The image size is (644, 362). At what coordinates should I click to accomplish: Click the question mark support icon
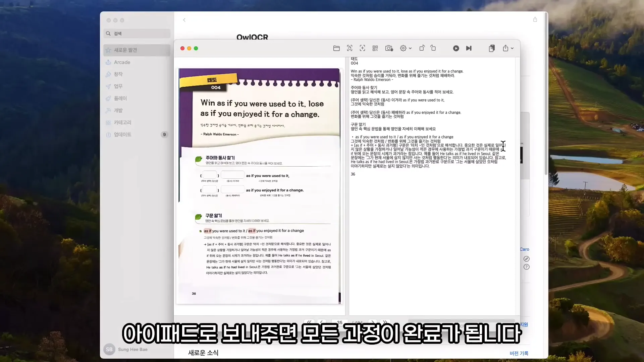click(x=527, y=267)
